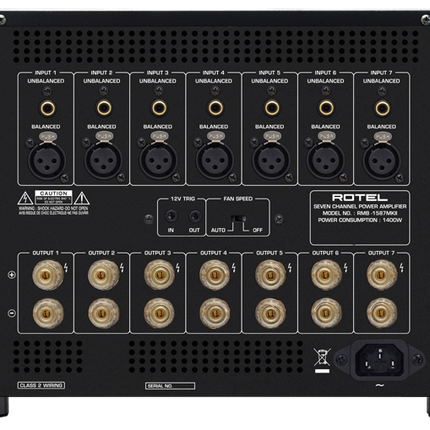Click the Input 6 unbalanced RCA jack
Screen dimensions: 430x430
pos(326,108)
